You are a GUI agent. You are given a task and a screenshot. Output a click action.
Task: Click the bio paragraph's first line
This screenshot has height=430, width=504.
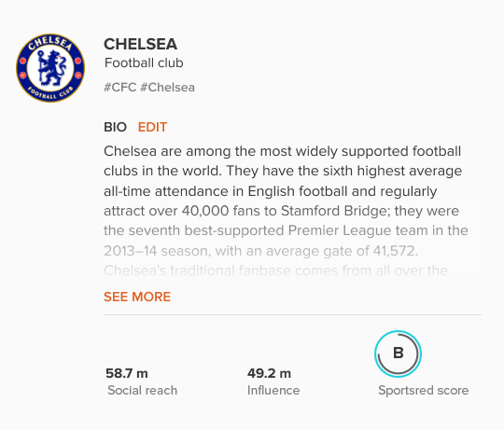(283, 151)
